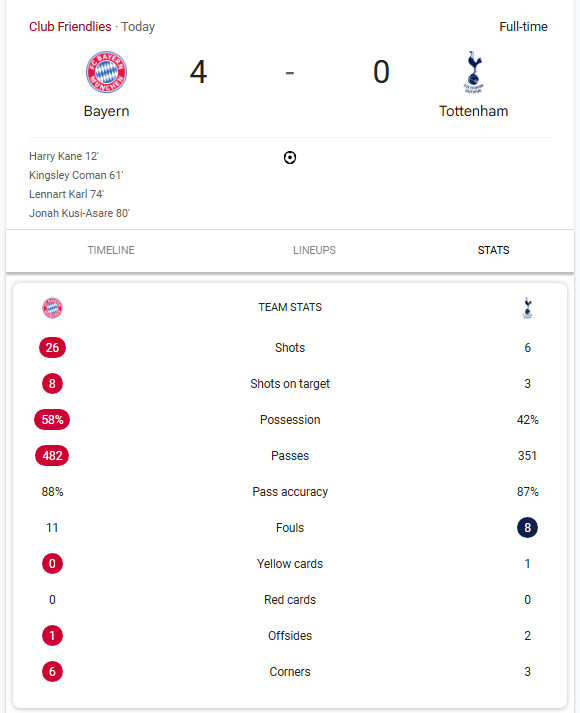The width and height of the screenshot is (580, 713).
Task: Open the Club Friendlies link
Action: (x=70, y=26)
